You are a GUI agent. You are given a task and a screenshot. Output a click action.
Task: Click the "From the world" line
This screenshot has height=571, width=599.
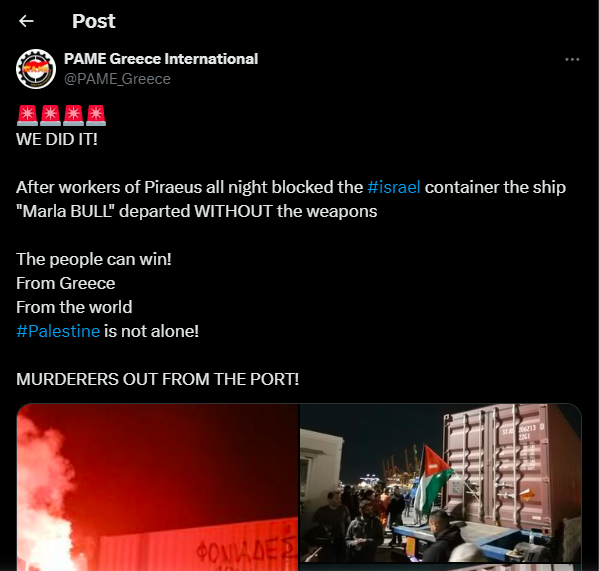(x=74, y=307)
